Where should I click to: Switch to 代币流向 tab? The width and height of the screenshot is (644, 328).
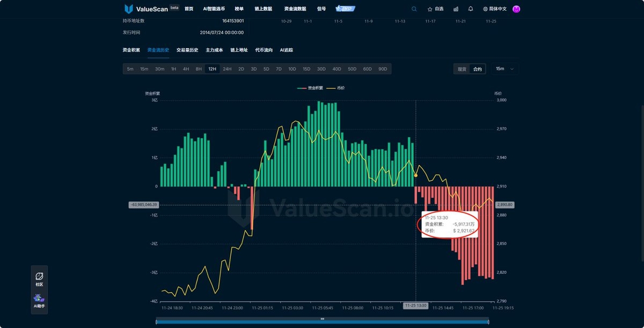(x=264, y=50)
